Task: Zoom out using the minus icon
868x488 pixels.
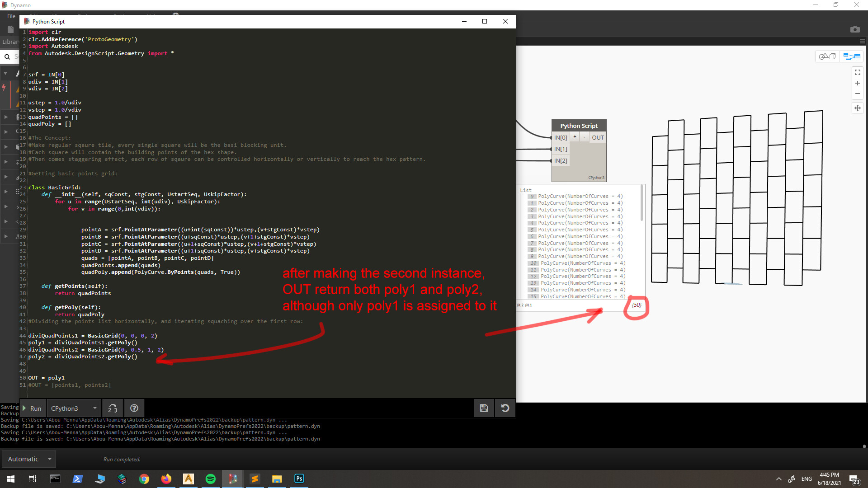Action: point(858,94)
